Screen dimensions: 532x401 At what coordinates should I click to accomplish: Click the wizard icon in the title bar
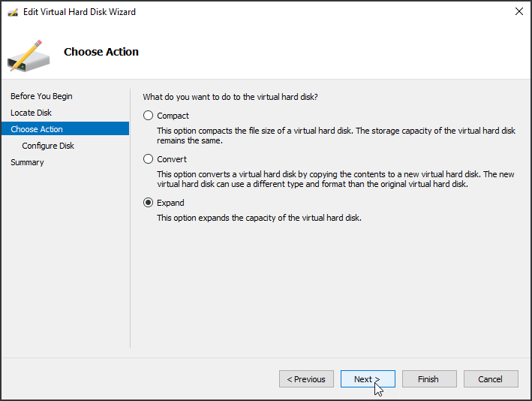(x=14, y=12)
